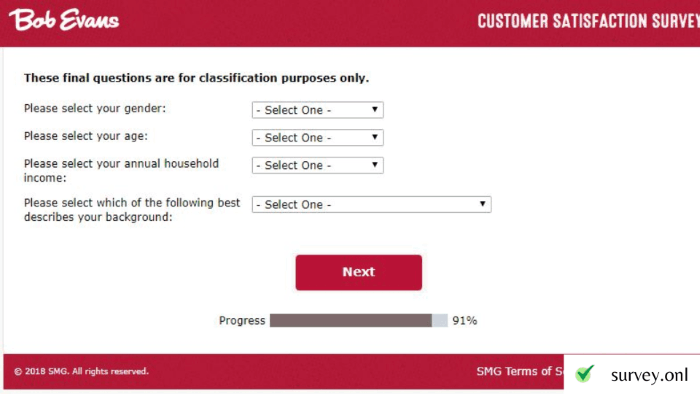Click the 2018 SMG copyright text
The width and height of the screenshot is (700, 394).
(81, 371)
